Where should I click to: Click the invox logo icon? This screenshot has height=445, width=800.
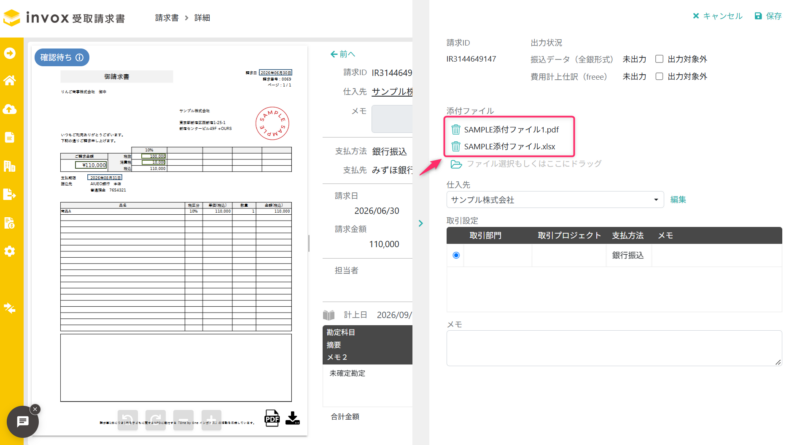click(x=11, y=17)
